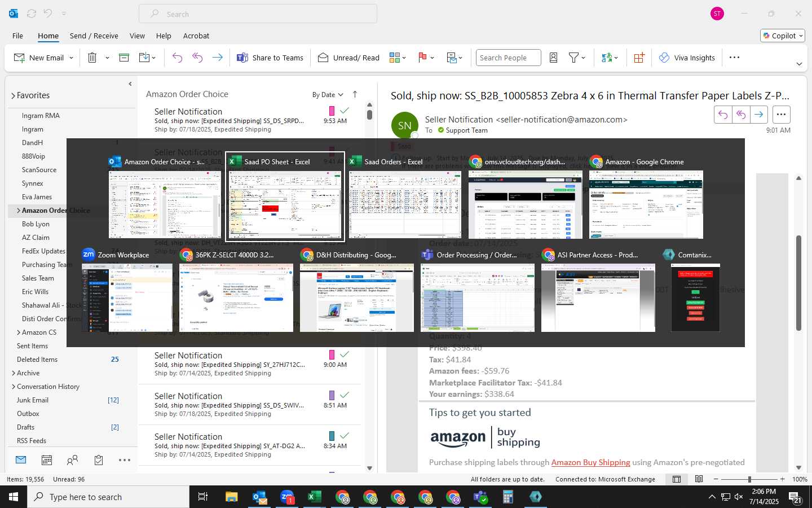The width and height of the screenshot is (812, 508).
Task: Open the Amazon Buy Shipping link
Action: click(x=590, y=462)
